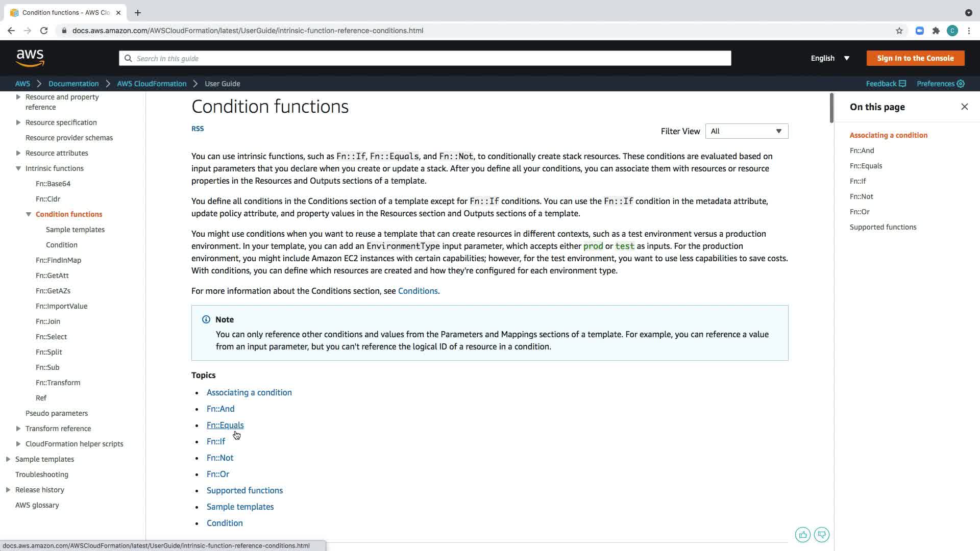The image size is (980, 551).
Task: Bookmark this page with star icon
Action: click(899, 31)
